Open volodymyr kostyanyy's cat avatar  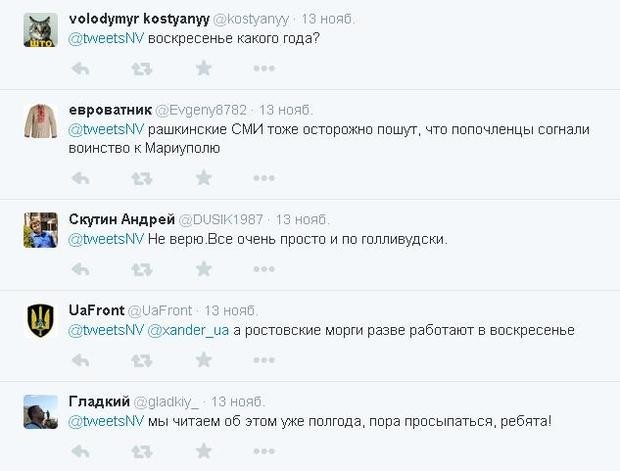pyautogui.click(x=41, y=30)
